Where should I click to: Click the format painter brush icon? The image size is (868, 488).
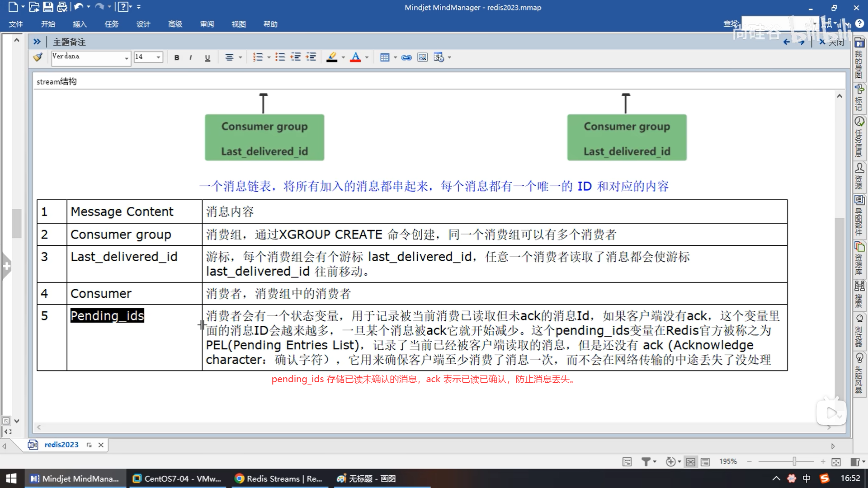(38, 57)
